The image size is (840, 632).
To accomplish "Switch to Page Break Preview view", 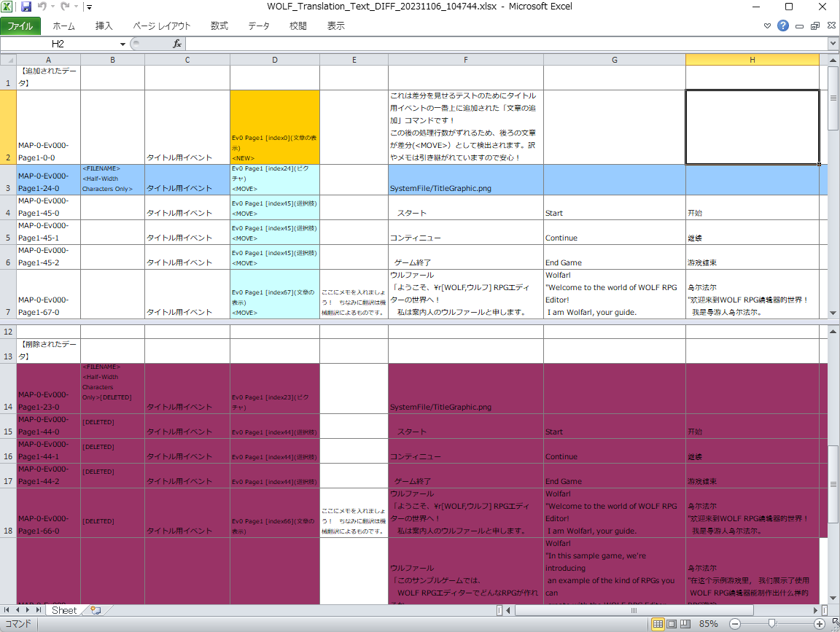I will tap(685, 624).
